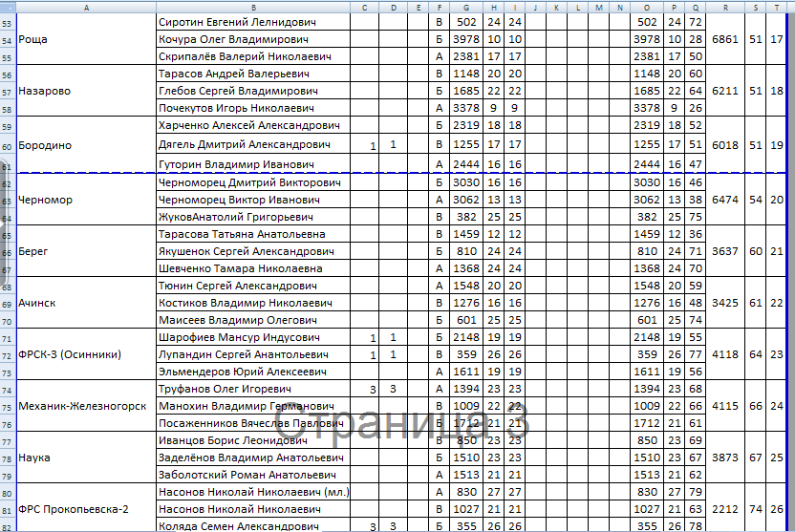
Task: Click total value 3873 for Наука
Action: [725, 458]
